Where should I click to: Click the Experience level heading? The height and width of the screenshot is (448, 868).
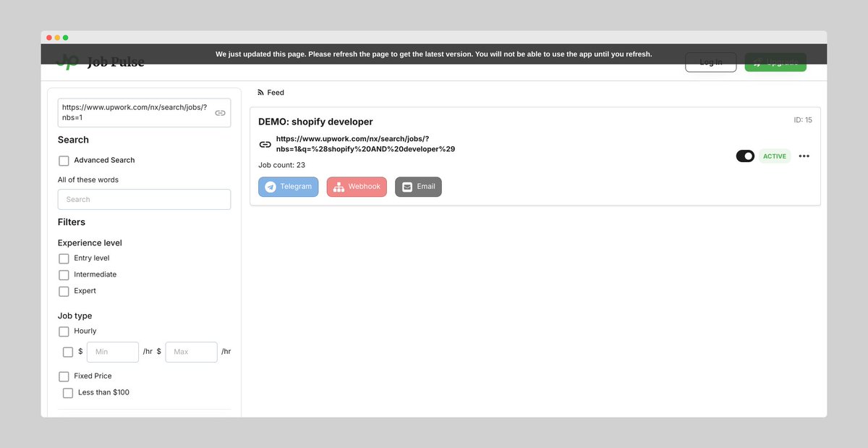[90, 243]
